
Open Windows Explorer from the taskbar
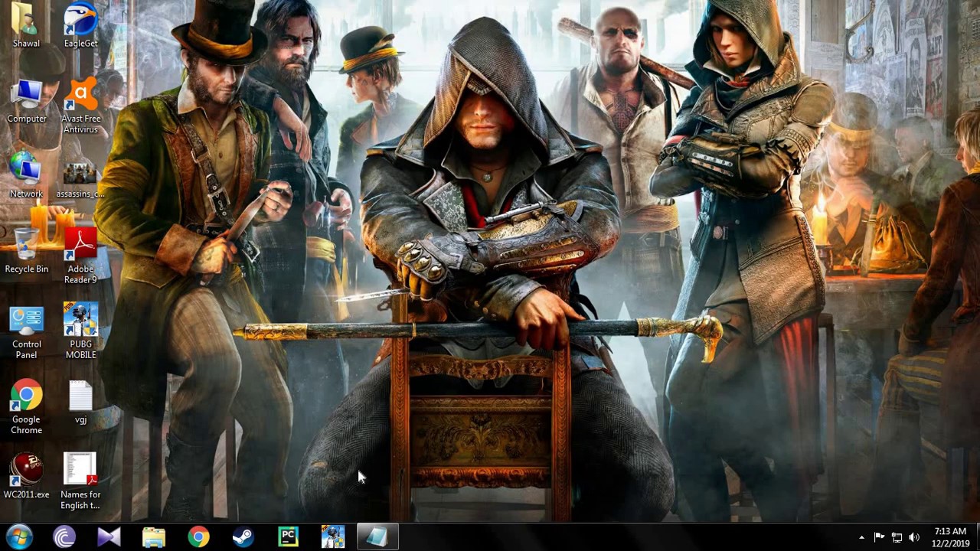[x=154, y=537]
